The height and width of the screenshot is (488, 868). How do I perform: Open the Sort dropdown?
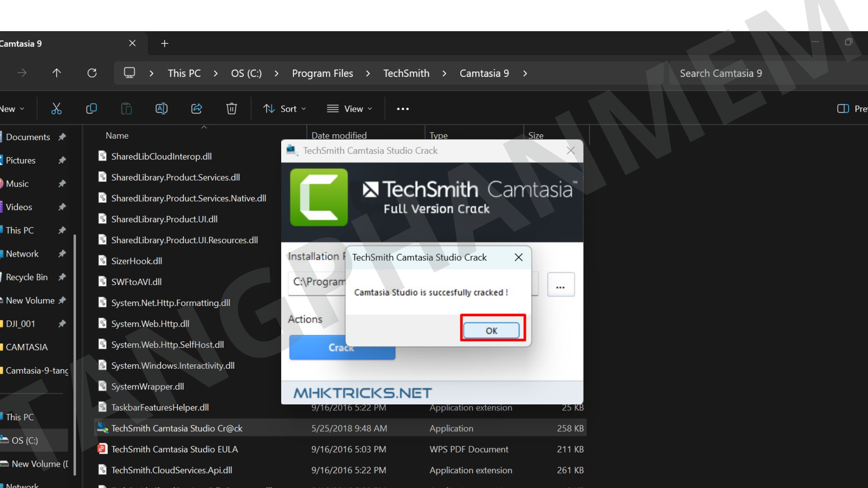(285, 108)
